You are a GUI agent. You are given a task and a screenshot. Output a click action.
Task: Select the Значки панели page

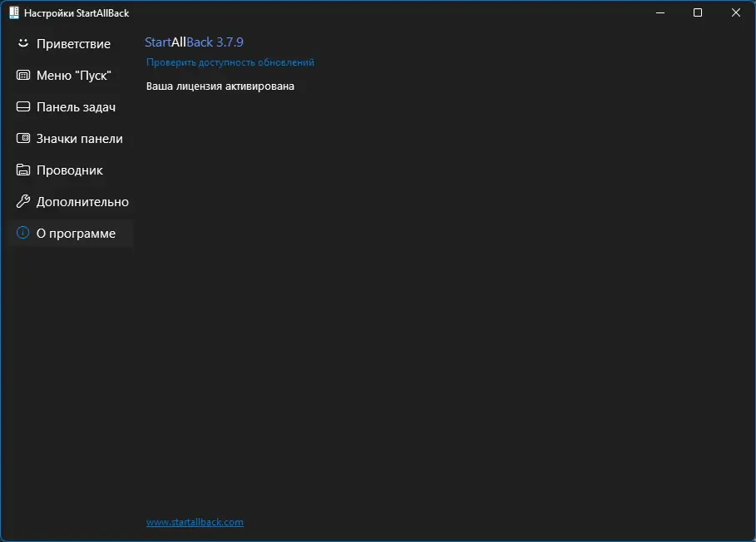71,138
